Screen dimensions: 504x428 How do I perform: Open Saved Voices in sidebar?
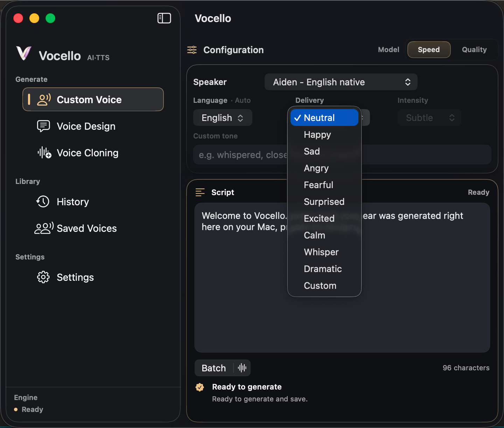93,228
